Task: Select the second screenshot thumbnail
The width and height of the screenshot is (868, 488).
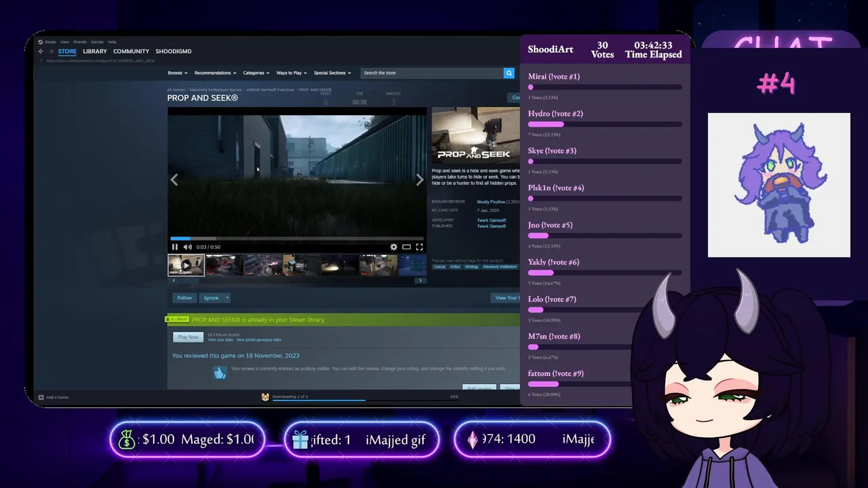Action: click(224, 265)
